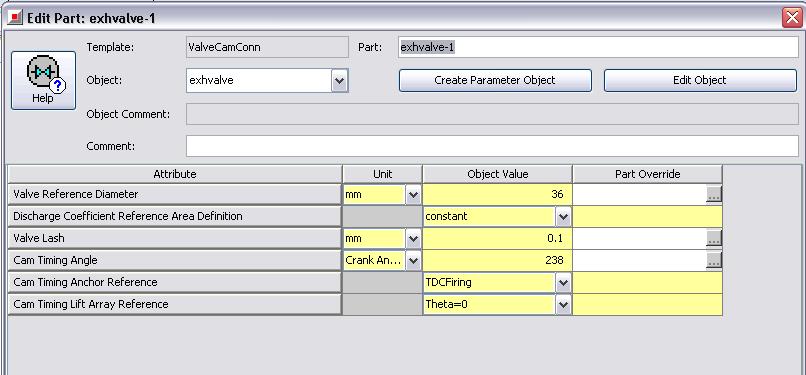The width and height of the screenshot is (806, 375).
Task: Select the Part name field exhvalve-1
Action: (598, 47)
